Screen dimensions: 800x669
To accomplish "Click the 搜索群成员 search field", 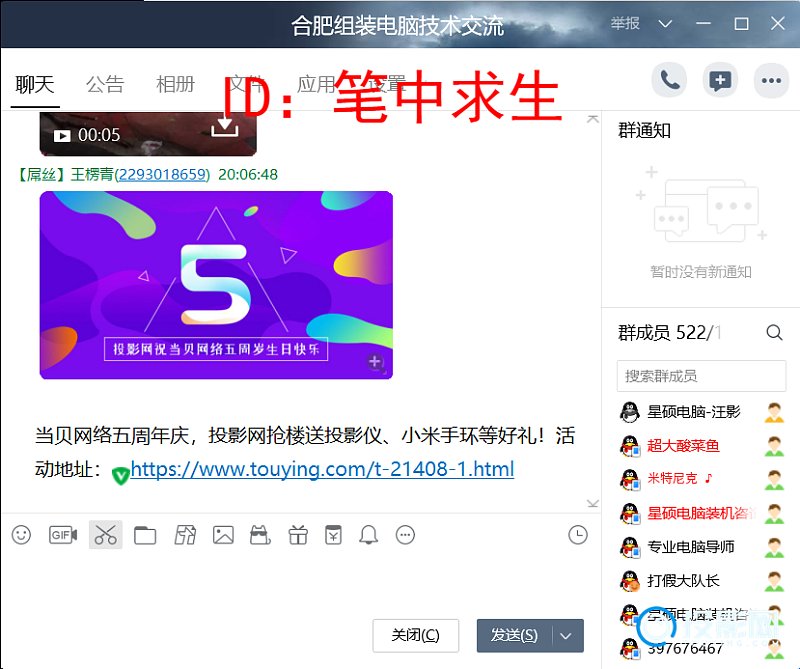I will (702, 376).
